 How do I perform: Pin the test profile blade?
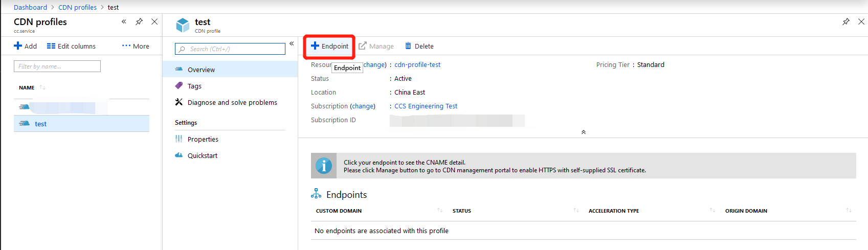[845, 21]
